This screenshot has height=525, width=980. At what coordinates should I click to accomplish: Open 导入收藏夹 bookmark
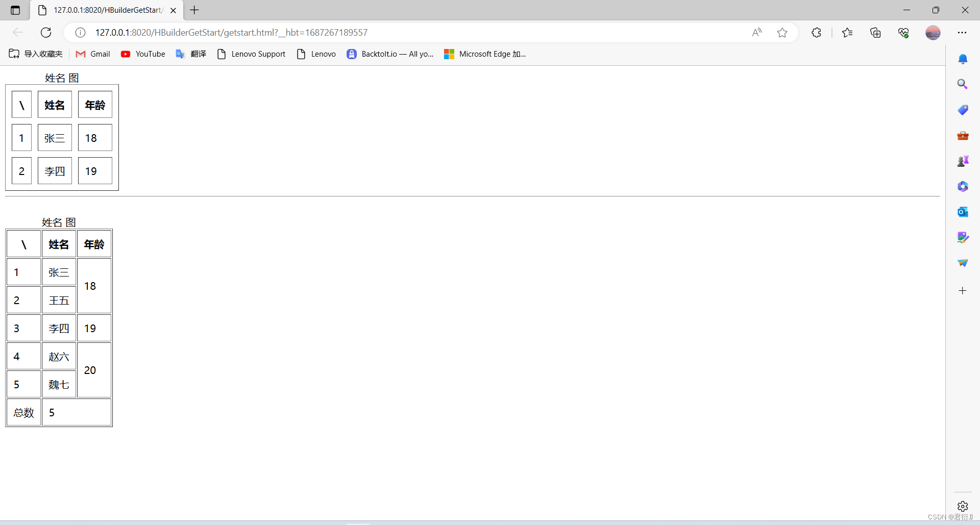[x=36, y=54]
